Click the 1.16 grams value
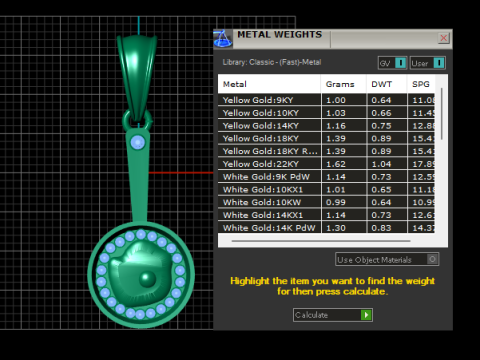The image size is (480, 360). click(x=336, y=126)
